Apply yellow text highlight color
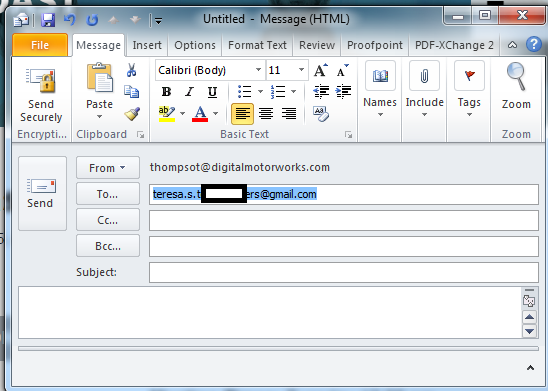 (167, 114)
